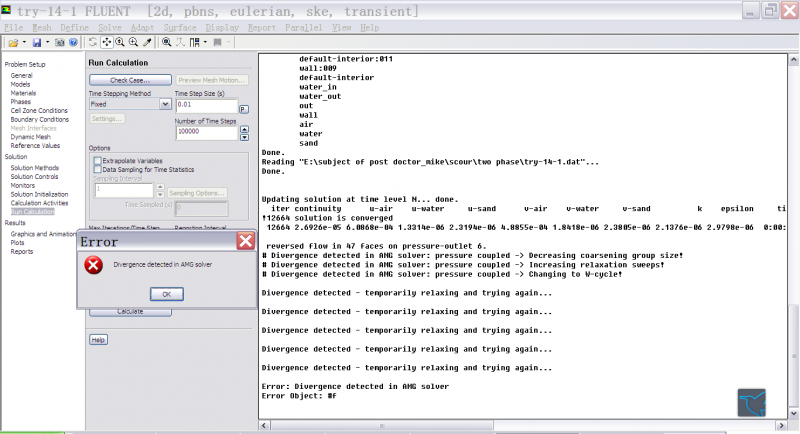800x434 pixels.
Task: Click the blue help question mark icon
Action: click(x=73, y=43)
